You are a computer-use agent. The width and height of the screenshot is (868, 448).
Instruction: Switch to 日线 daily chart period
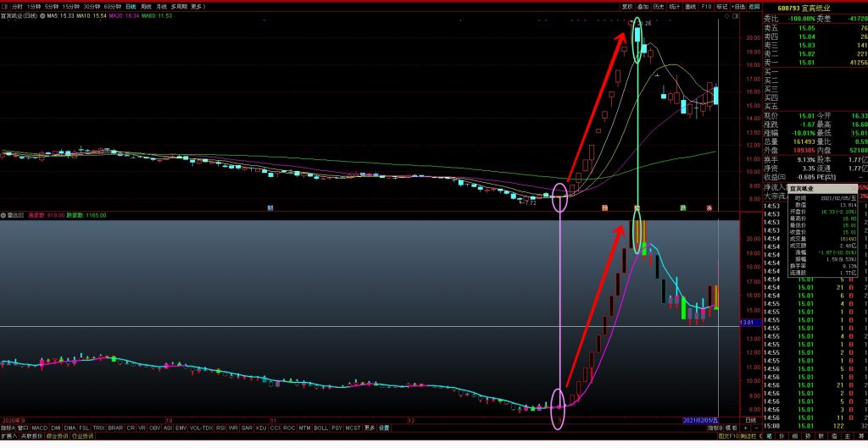point(131,6)
